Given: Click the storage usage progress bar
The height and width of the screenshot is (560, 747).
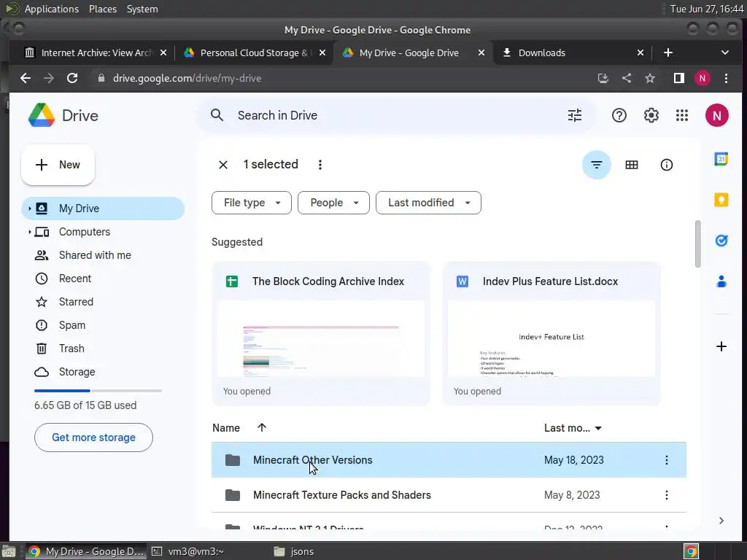Looking at the screenshot, I should pyautogui.click(x=98, y=391).
